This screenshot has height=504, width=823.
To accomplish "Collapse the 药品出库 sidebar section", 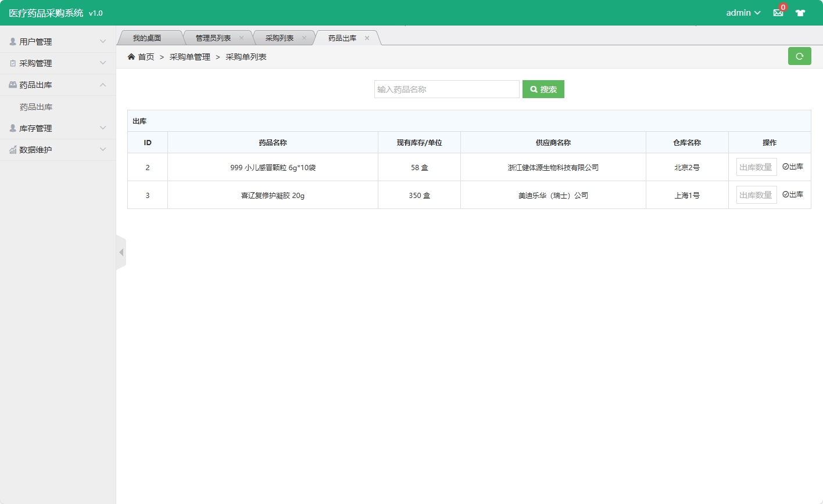I will [x=58, y=85].
